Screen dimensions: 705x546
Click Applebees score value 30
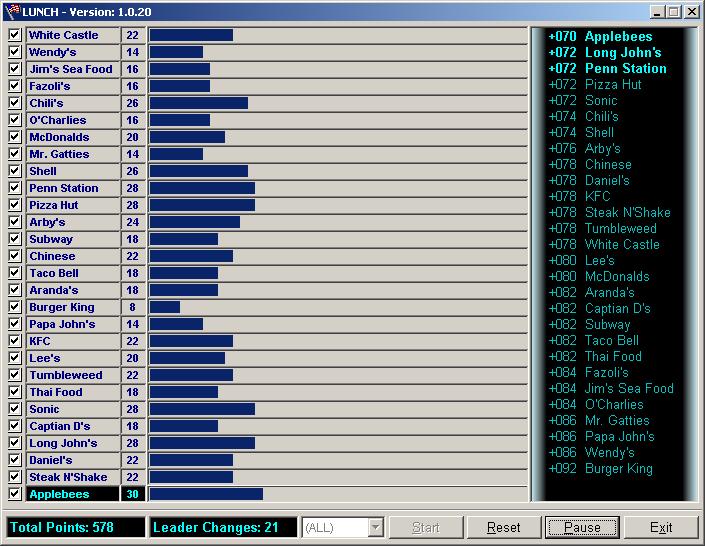pyautogui.click(x=133, y=494)
